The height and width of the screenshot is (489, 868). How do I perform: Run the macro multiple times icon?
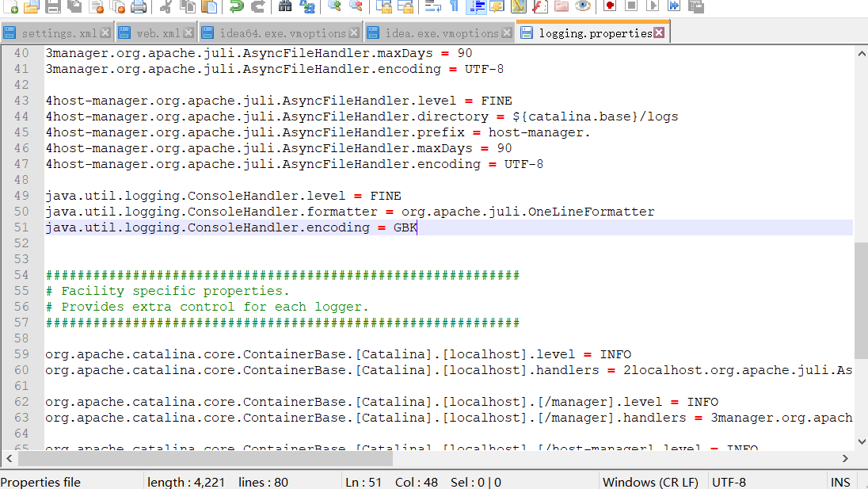click(x=674, y=6)
